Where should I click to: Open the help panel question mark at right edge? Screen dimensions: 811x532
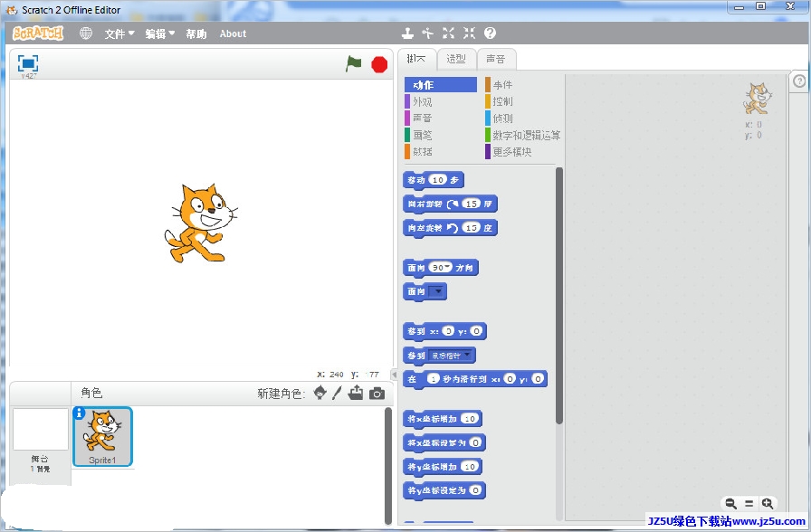799,81
